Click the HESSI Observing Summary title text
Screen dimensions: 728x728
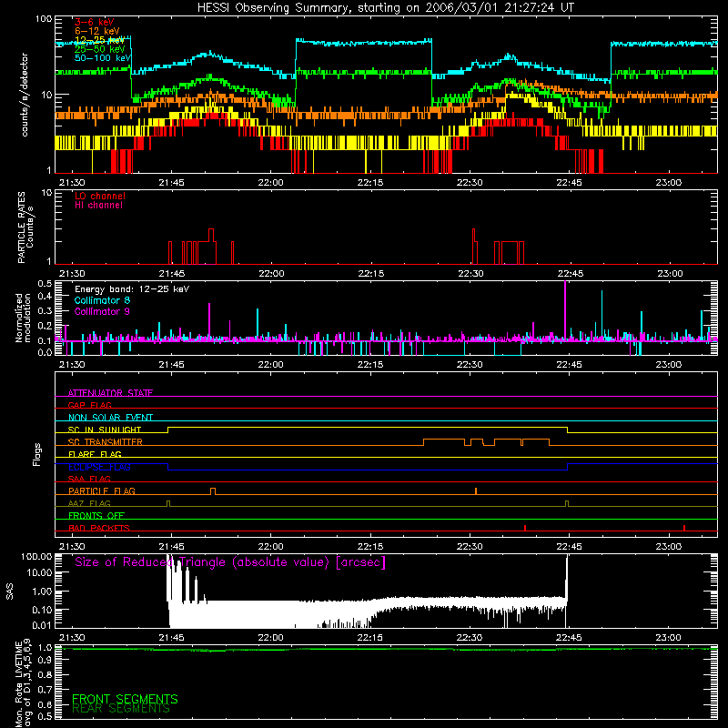coord(386,7)
